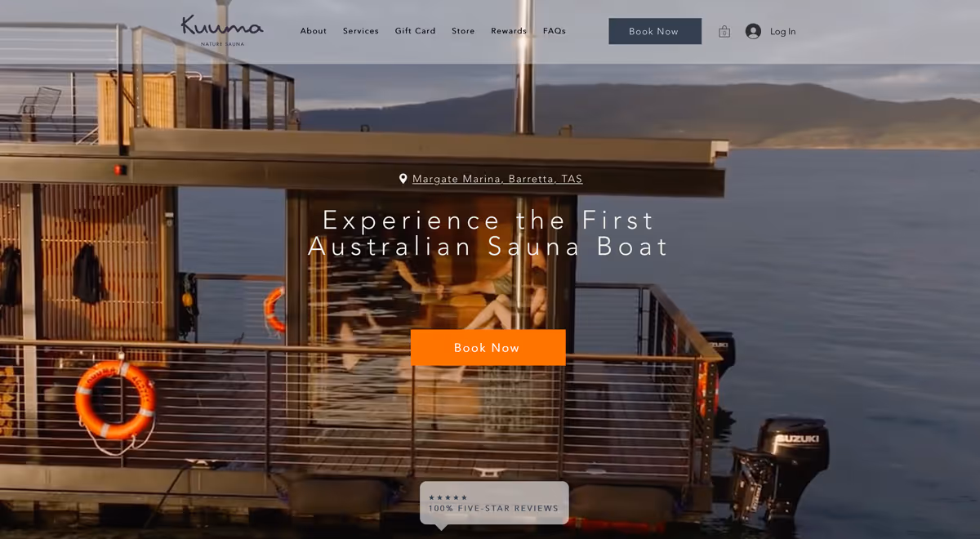
Task: Click the Experience the First Australian Sauna Boat headline
Action: pos(489,234)
